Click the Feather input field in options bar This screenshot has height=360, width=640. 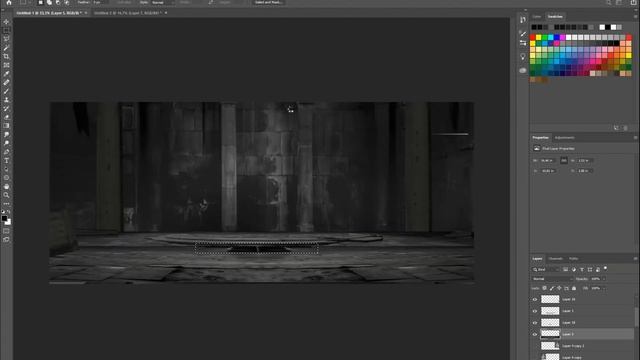(x=99, y=2)
